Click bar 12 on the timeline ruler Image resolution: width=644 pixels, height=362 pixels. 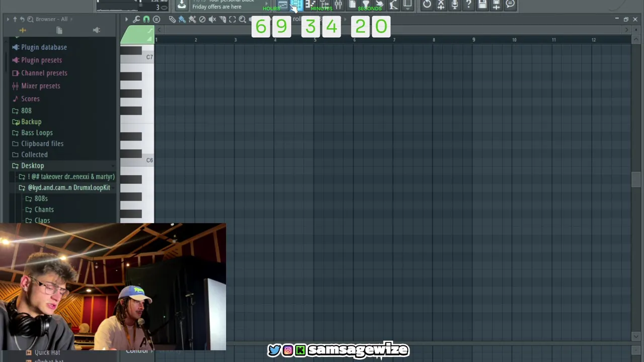[x=594, y=40]
